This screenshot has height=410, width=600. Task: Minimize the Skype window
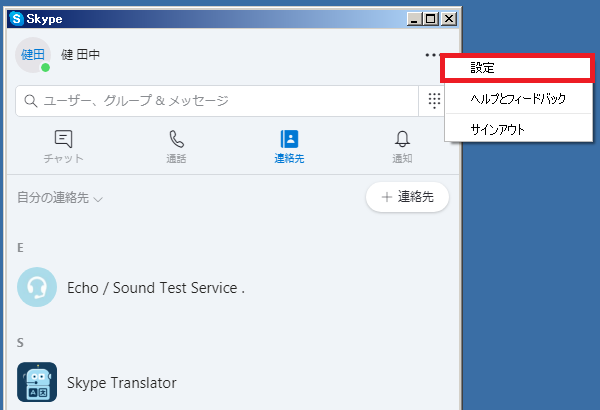click(x=414, y=19)
